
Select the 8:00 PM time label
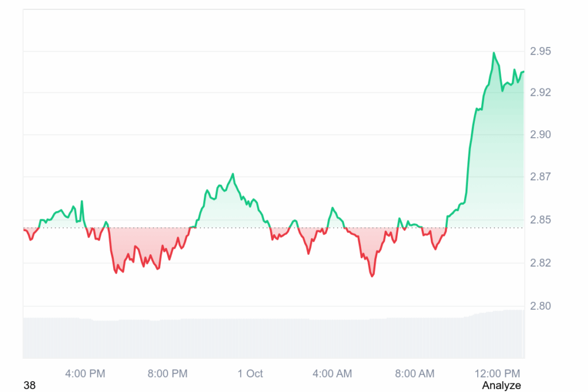(168, 374)
